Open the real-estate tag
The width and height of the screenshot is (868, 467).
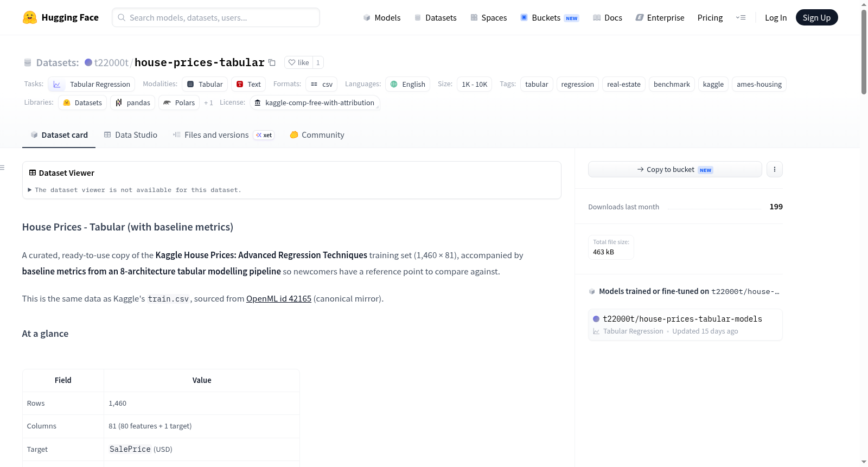click(624, 84)
